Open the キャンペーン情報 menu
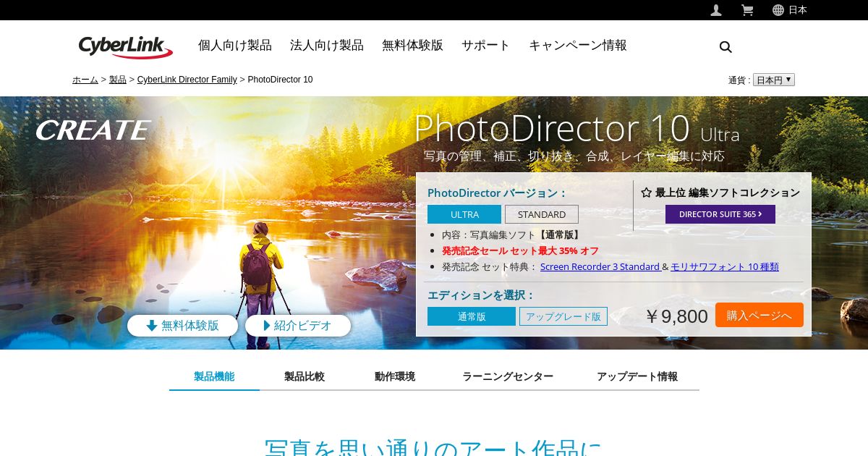The image size is (868, 456). point(578,45)
